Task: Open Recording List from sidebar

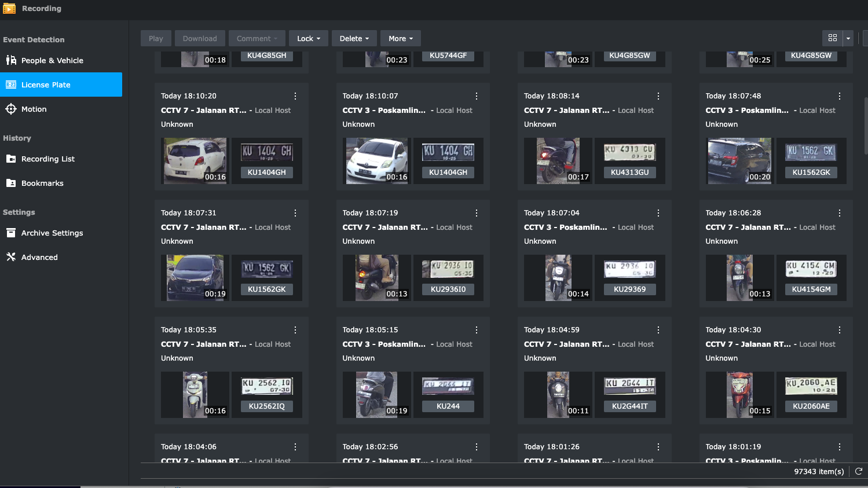Action: tap(47, 159)
